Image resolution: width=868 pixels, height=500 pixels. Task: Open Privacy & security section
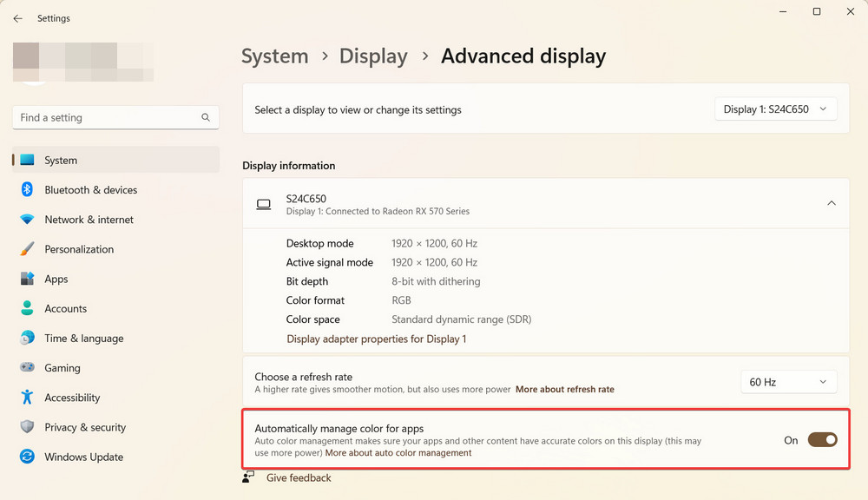point(85,427)
